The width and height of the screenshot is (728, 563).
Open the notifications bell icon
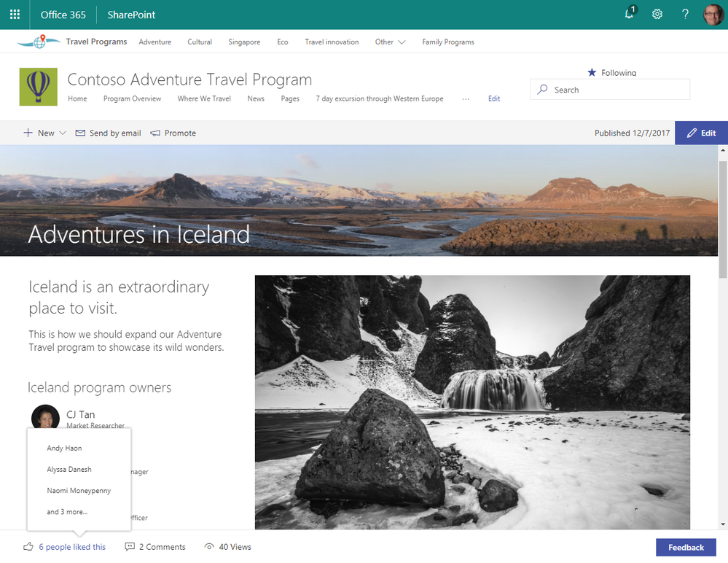[x=630, y=12]
